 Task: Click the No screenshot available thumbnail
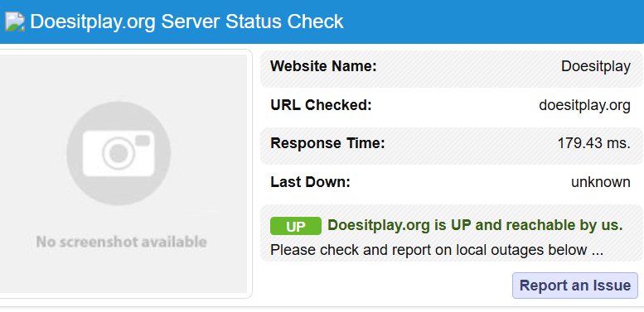click(123, 174)
